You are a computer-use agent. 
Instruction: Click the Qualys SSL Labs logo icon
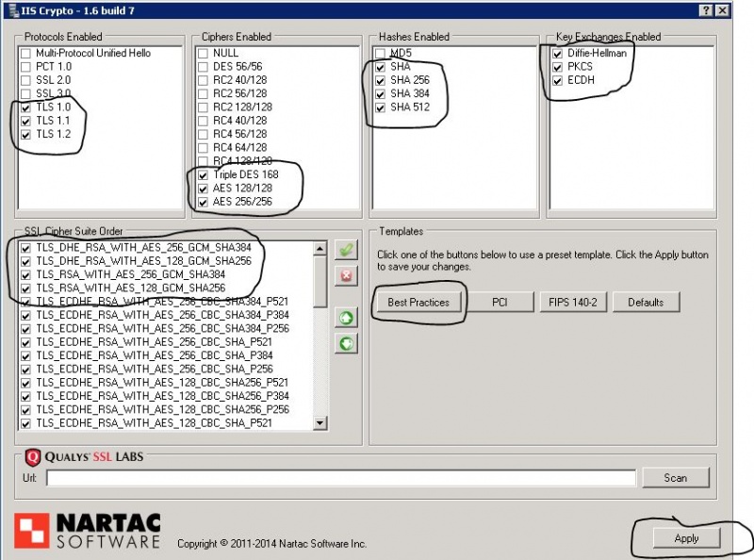(x=33, y=458)
